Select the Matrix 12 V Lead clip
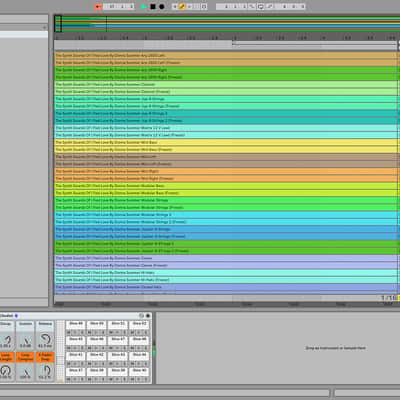The image size is (400, 400). point(226,128)
